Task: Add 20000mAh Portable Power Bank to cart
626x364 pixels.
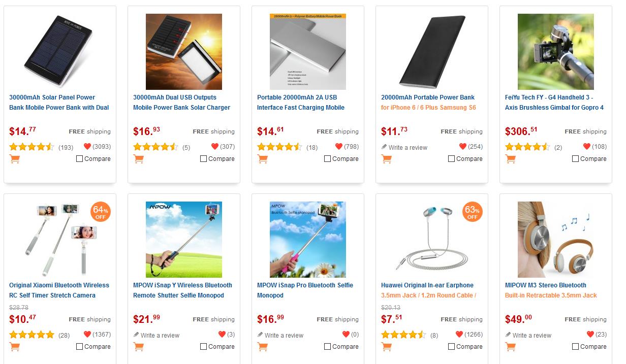Action: pos(386,159)
